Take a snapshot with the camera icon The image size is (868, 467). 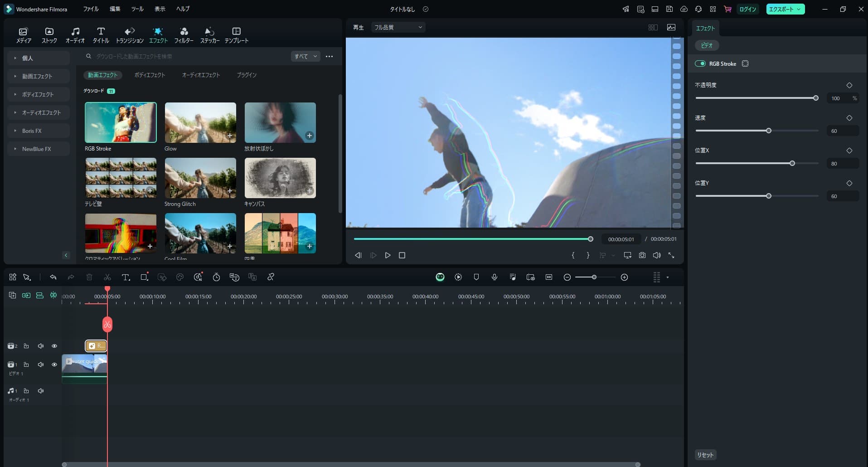coord(642,255)
